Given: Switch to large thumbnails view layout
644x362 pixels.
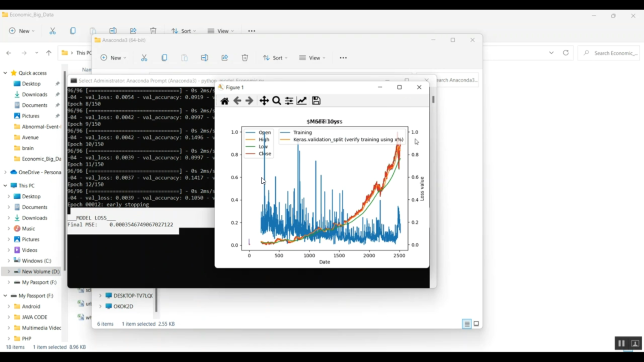Looking at the screenshot, I should click(x=477, y=324).
